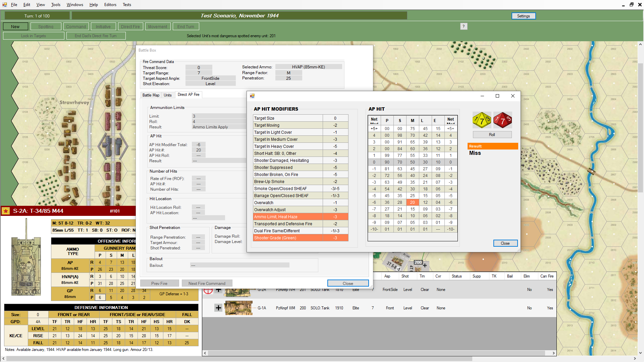This screenshot has width=644, height=362.
Task: Click the Soviet star icon beside S-2A
Action: pos(6,211)
